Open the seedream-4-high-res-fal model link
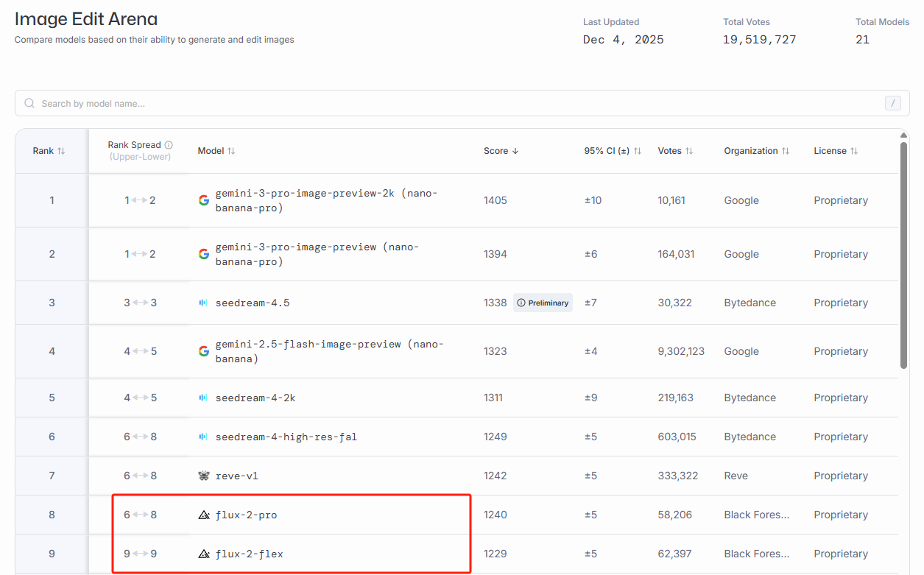The height and width of the screenshot is (575, 924). click(x=286, y=437)
